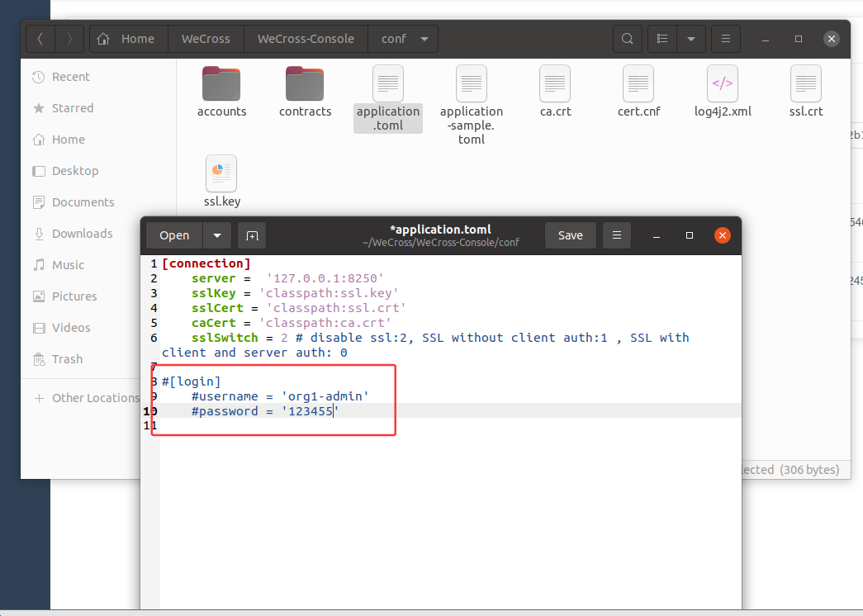Click 'classpath:ssl.crt' value
Screen dimensions: 863x616
[336, 308]
